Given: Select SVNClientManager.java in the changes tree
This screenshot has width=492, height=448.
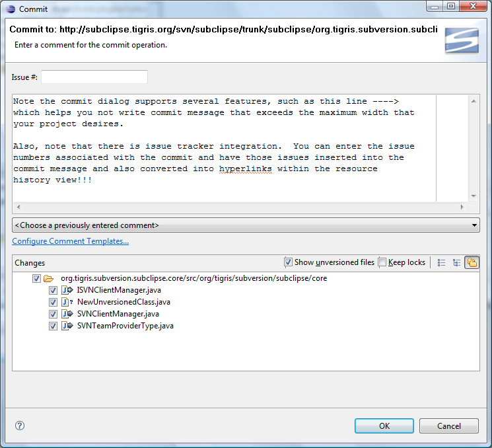Looking at the screenshot, I should (118, 314).
